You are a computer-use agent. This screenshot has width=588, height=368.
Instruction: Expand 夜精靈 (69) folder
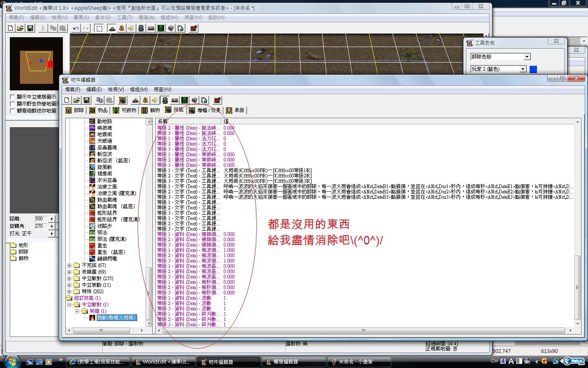point(69,272)
